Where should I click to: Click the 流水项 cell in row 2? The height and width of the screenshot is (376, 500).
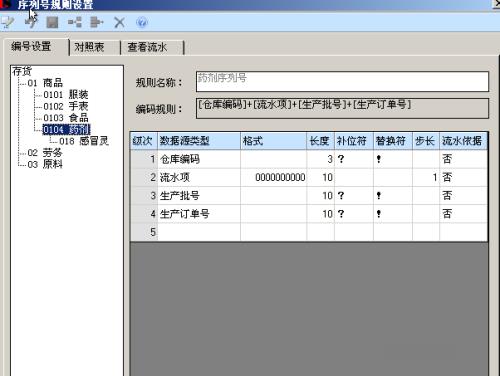[199, 177]
